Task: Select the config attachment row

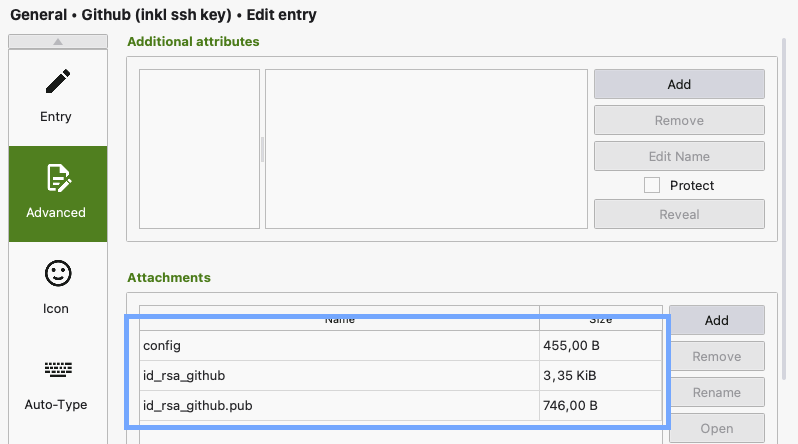Action: pyautogui.click(x=401, y=346)
